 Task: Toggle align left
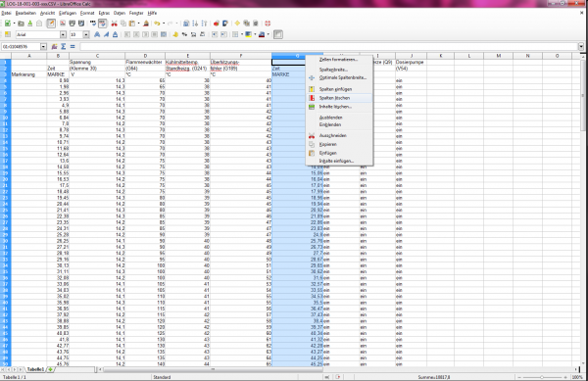(x=127, y=34)
